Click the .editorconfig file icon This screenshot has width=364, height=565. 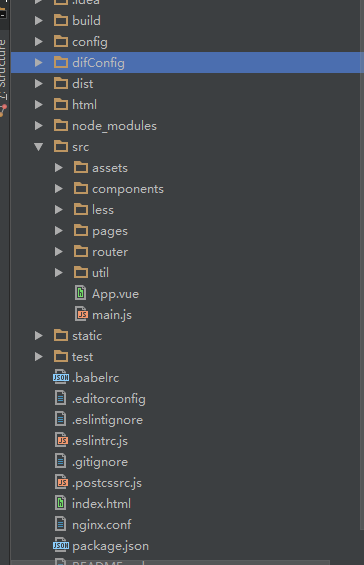[x=61, y=398]
